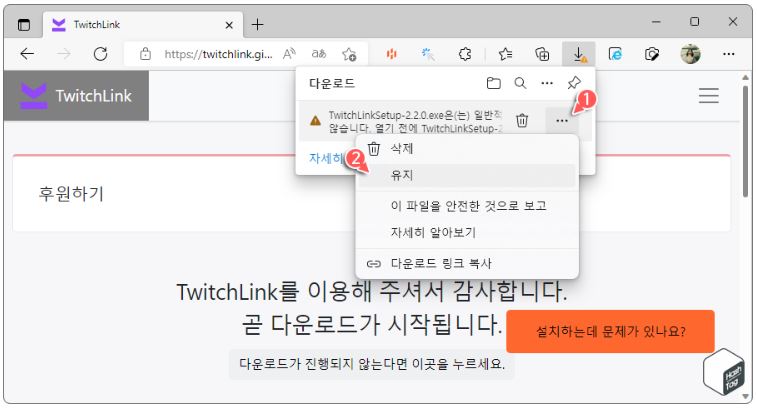Open the translate page icon
The width and height of the screenshot is (757, 409).
pos(319,54)
